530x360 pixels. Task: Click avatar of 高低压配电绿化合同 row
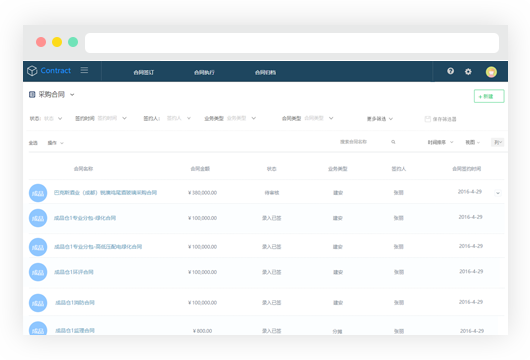[x=38, y=247]
